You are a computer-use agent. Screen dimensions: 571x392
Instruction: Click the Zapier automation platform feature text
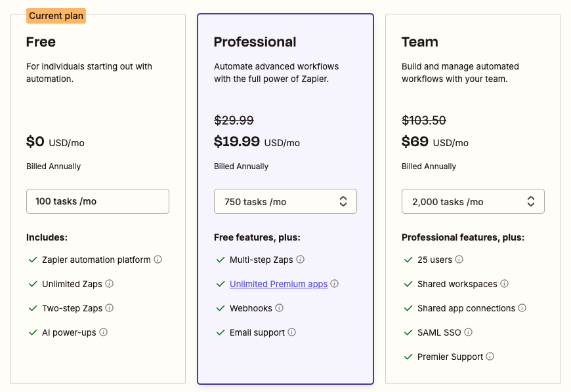click(96, 260)
